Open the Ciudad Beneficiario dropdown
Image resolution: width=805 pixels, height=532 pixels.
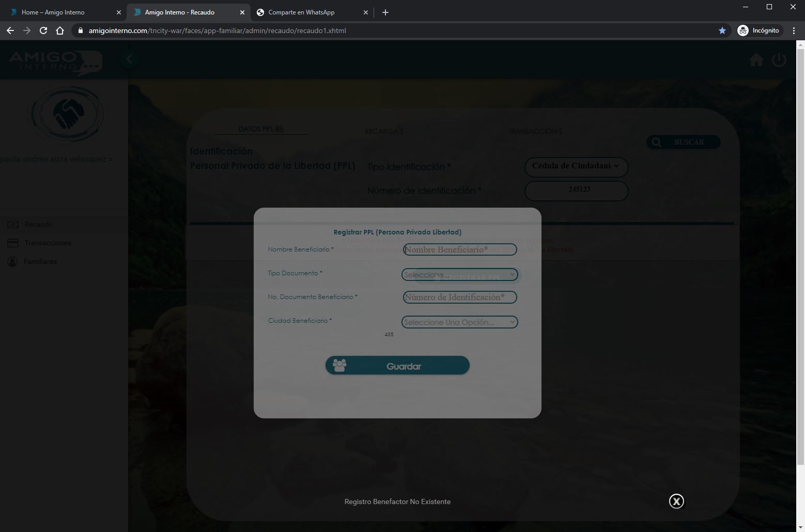[x=460, y=322]
